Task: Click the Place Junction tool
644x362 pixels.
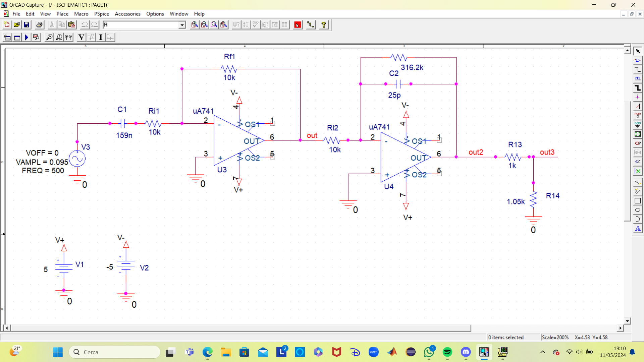Action: click(638, 97)
